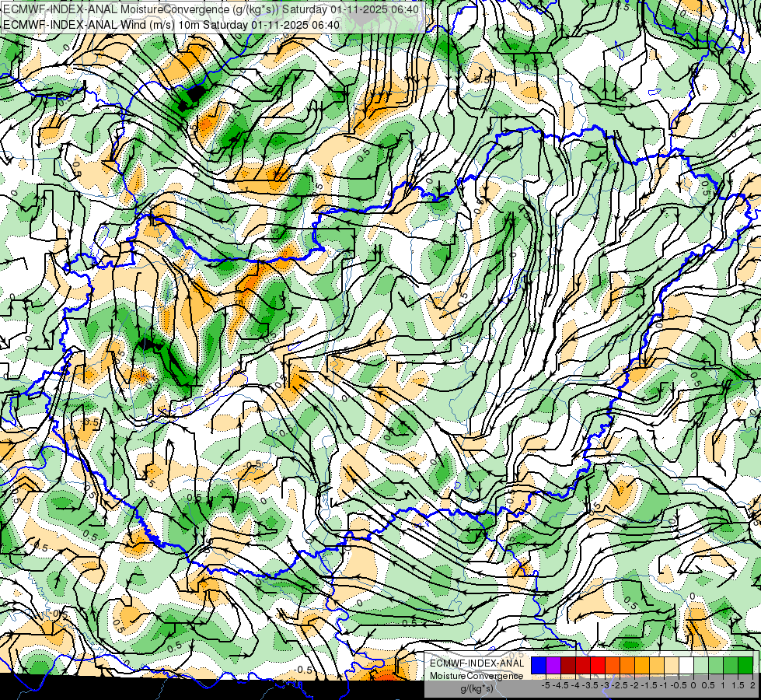Viewport: 761px width, 700px height.
Task: Click the '-5' tick label on legend scale
Action: 546,685
